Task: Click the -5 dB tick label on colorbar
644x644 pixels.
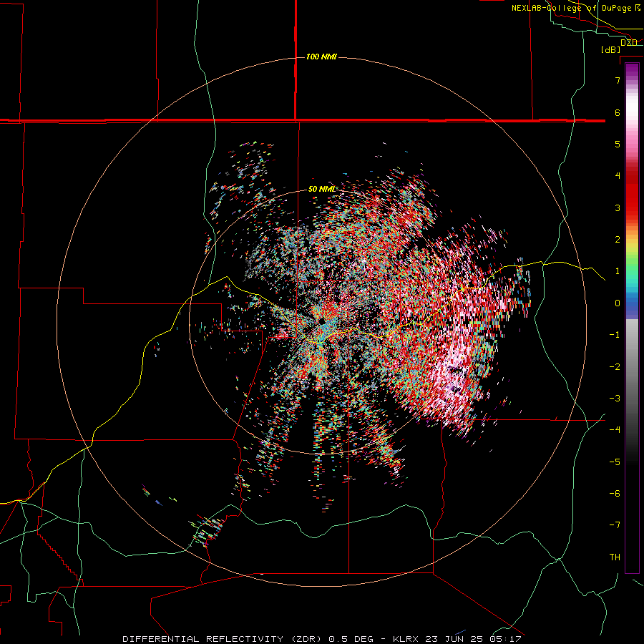Action: click(615, 462)
